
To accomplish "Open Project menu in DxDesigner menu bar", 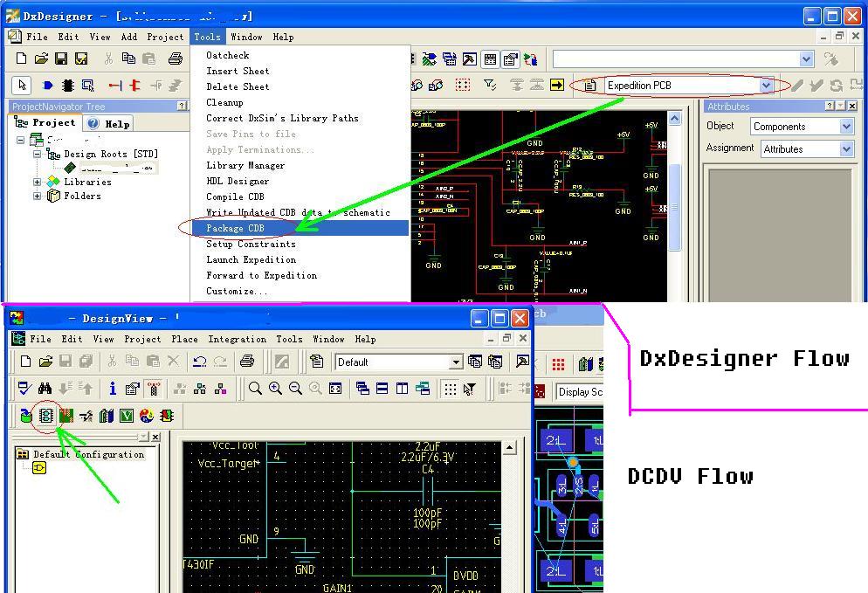I will tap(165, 37).
